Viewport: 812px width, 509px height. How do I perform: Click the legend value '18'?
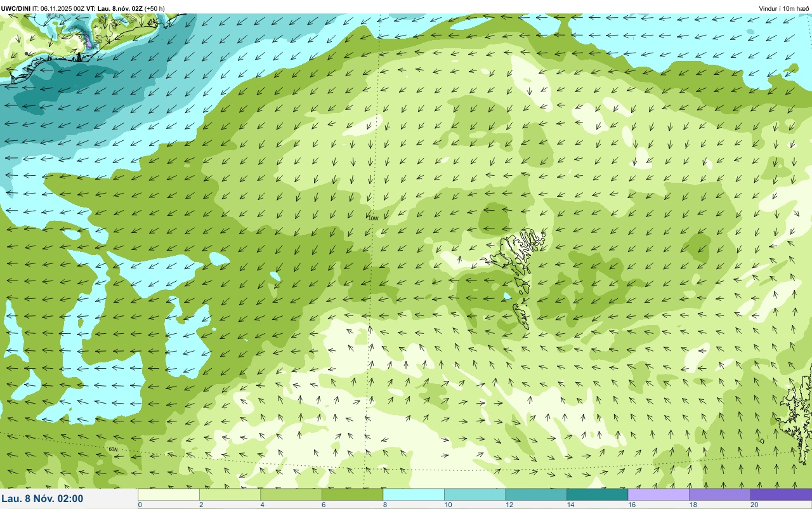tap(693, 505)
